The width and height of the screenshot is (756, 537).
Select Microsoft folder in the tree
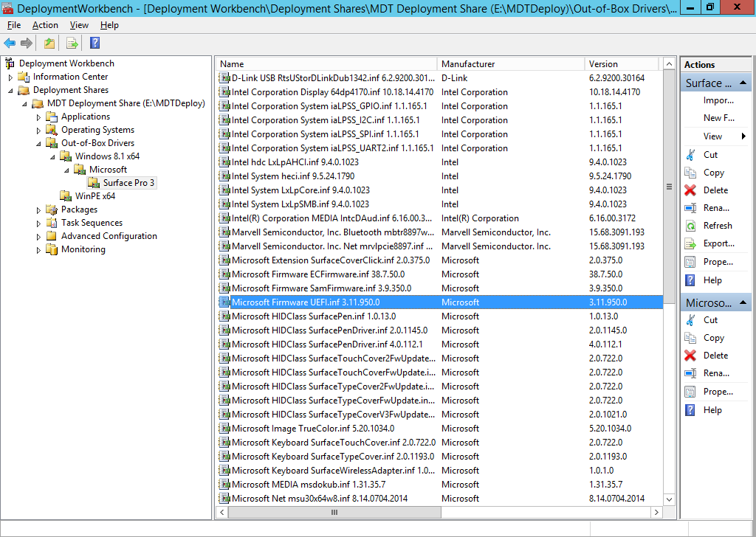click(108, 170)
